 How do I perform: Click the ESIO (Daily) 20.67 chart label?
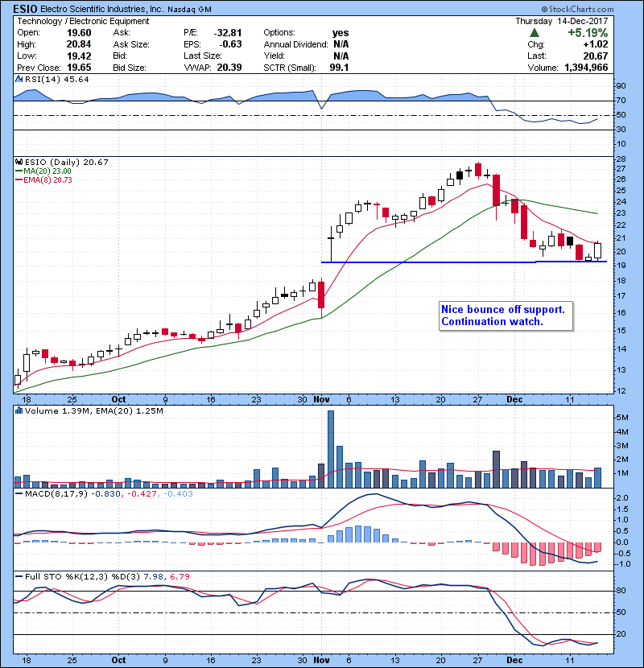pos(67,162)
